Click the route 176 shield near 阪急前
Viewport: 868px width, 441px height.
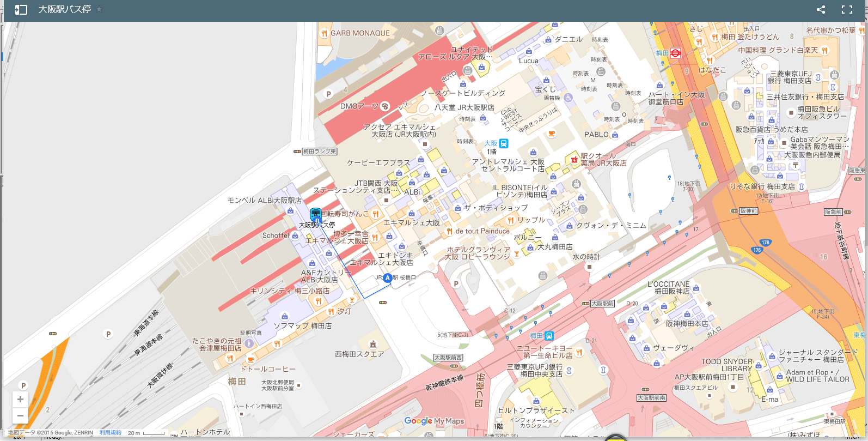pyautogui.click(x=766, y=243)
